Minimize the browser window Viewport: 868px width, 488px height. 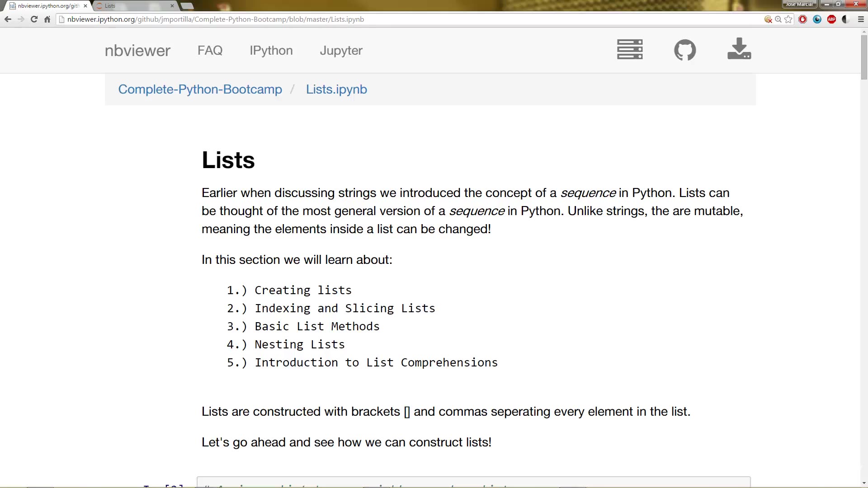tap(827, 4)
